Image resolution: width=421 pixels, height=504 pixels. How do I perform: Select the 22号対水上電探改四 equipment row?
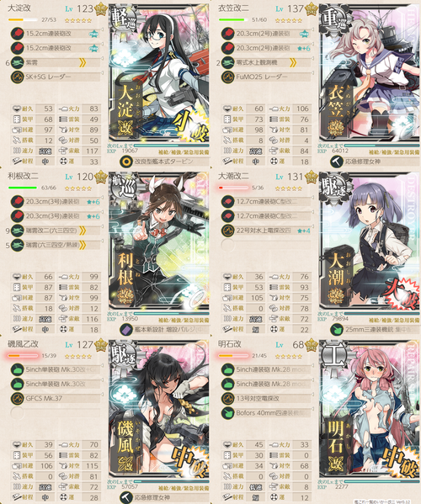pyautogui.click(x=266, y=231)
